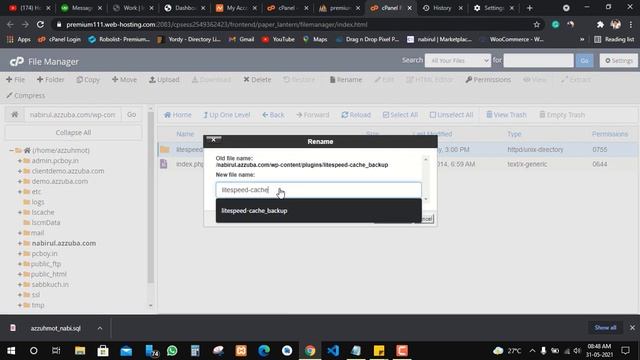Screen dimensions: 640x360
Task: Click the Delete toolbar button
Action: pyautogui.click(x=257, y=80)
